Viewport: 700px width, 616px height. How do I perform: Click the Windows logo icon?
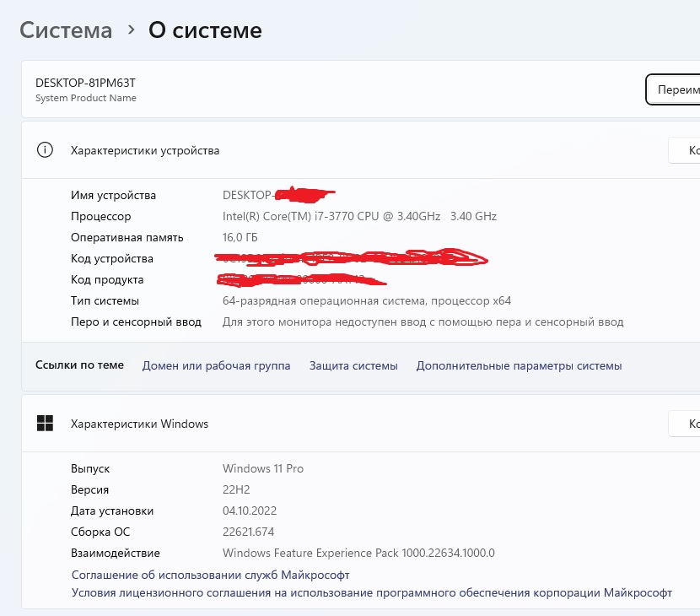[x=45, y=424]
